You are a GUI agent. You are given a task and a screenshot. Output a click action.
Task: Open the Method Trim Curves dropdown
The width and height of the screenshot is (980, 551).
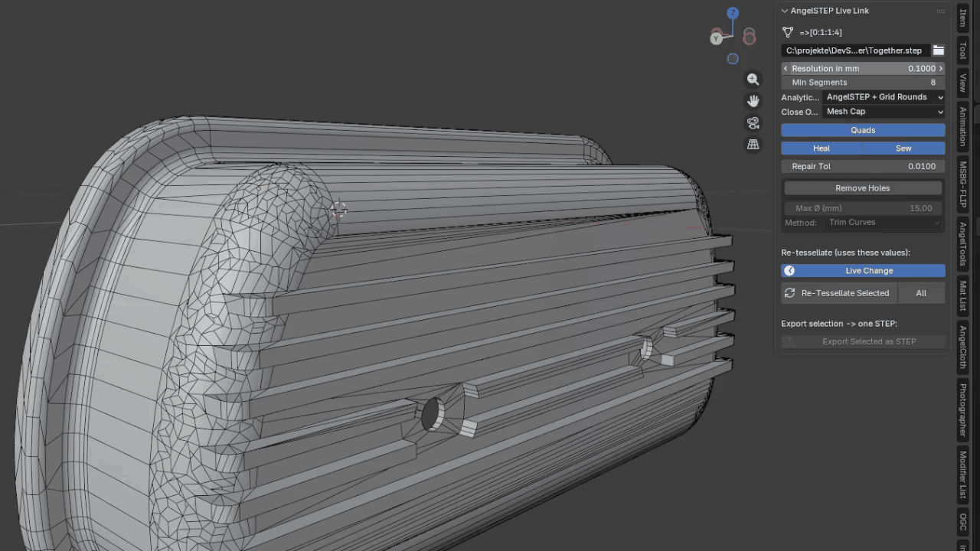point(884,223)
